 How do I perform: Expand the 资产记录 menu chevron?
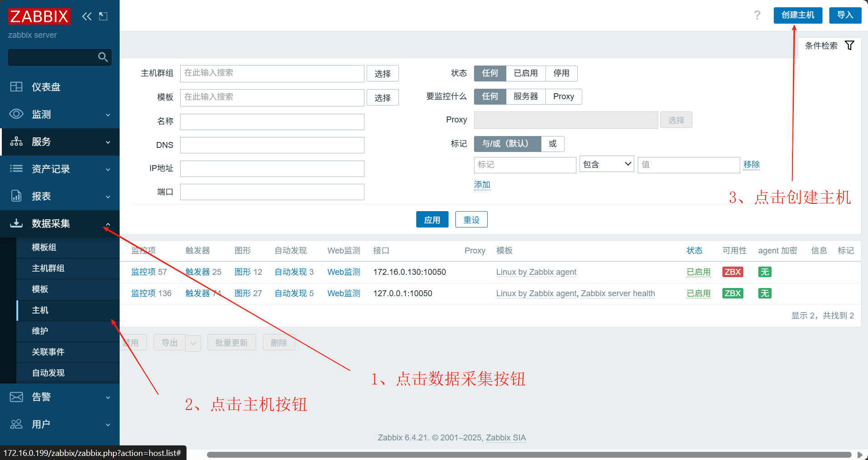point(108,169)
